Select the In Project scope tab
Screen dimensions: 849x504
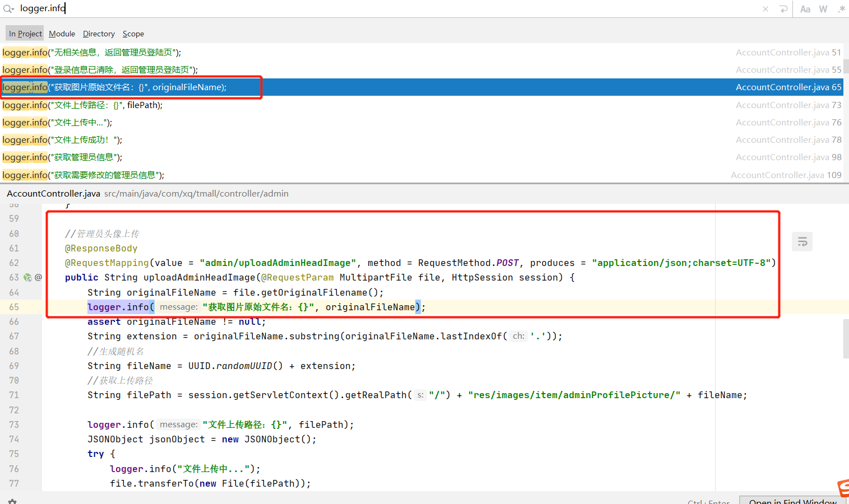(25, 34)
